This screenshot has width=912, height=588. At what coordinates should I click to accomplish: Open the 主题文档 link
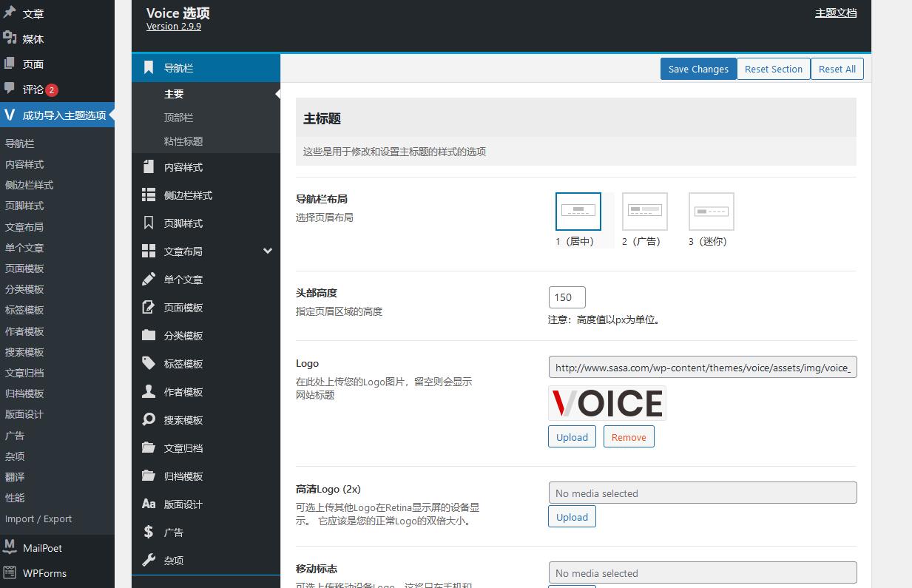tap(835, 13)
